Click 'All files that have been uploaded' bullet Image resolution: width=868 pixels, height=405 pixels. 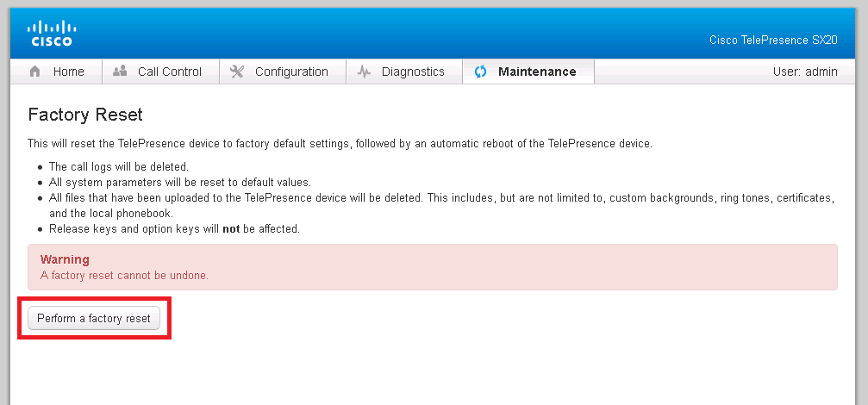(441, 205)
